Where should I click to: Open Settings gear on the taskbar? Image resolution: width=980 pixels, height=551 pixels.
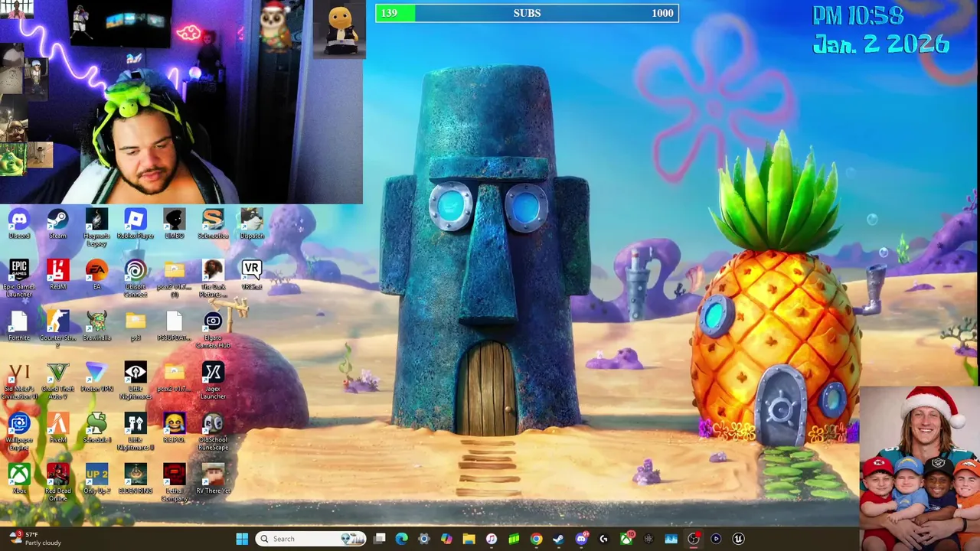[424, 539]
